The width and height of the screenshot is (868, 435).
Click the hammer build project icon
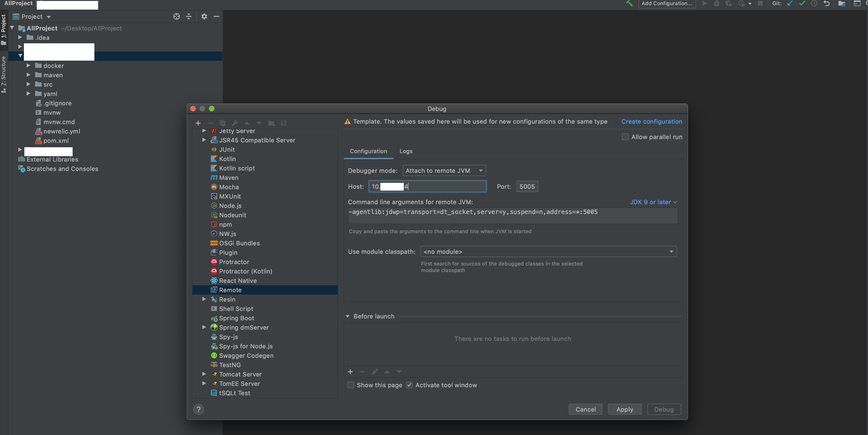pos(629,3)
